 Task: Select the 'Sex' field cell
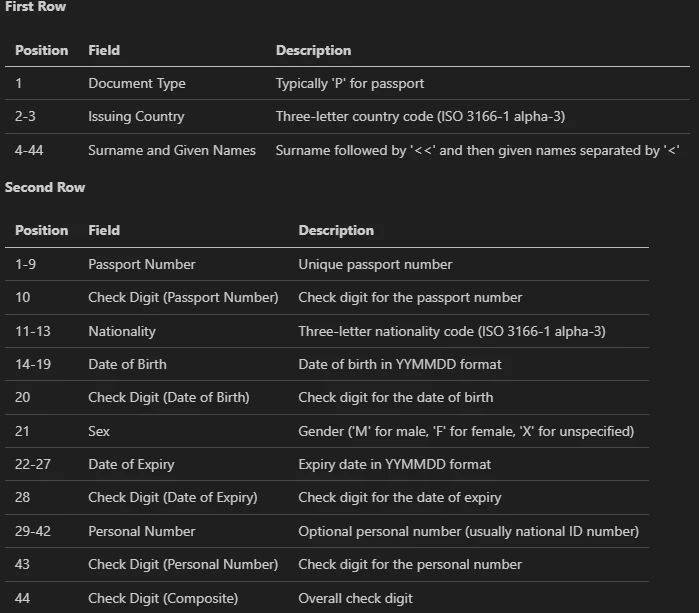tap(99, 431)
